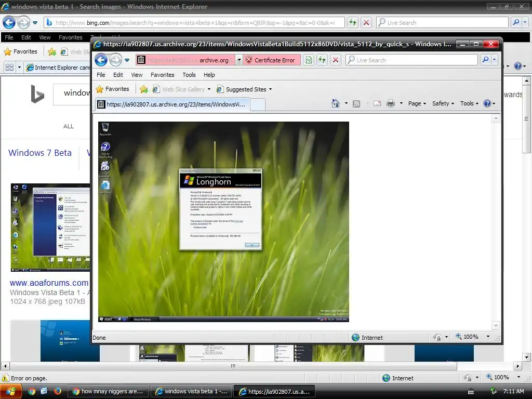
Task: Open the aoaforums Vista Beta thumbnail
Action: click(50, 228)
